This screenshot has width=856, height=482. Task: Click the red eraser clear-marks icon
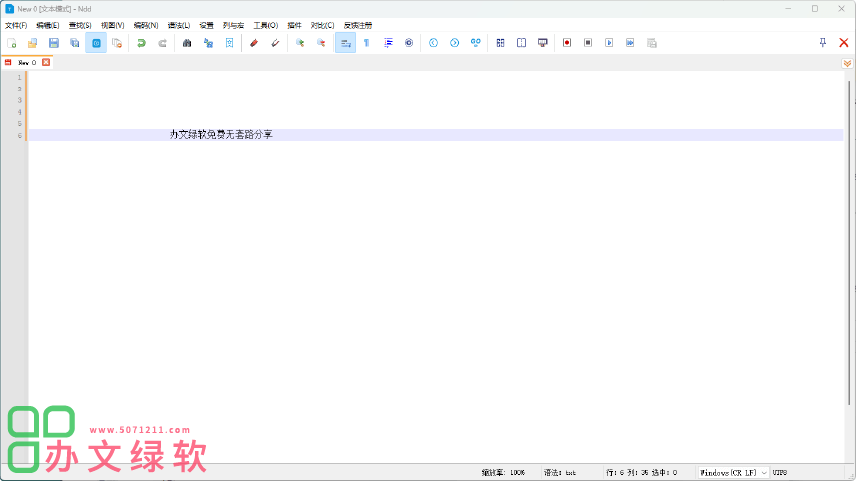pyautogui.click(x=254, y=43)
